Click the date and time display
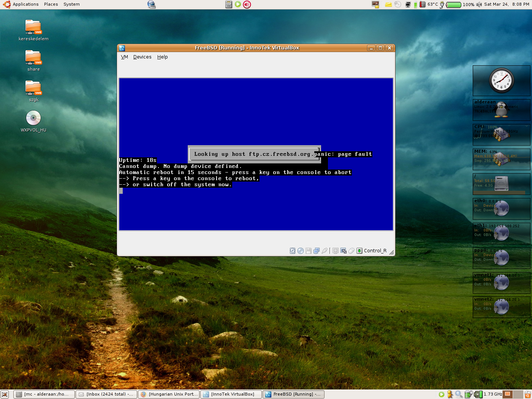 507,5
